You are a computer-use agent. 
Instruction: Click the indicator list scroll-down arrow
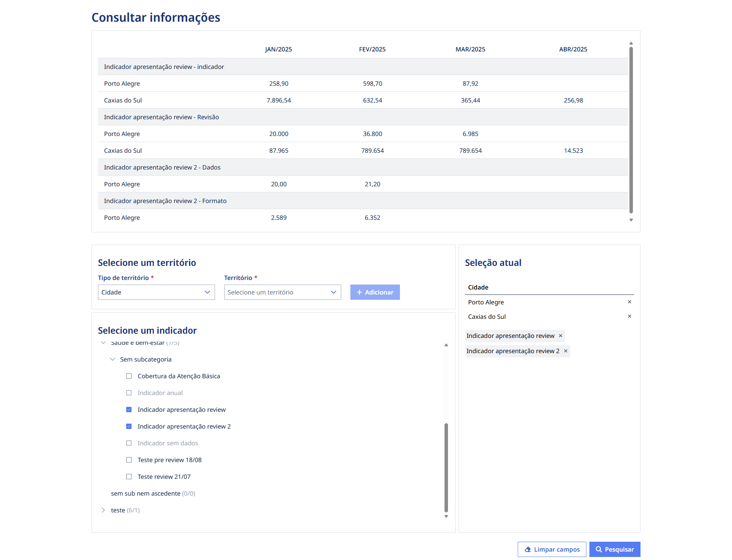coord(446,517)
